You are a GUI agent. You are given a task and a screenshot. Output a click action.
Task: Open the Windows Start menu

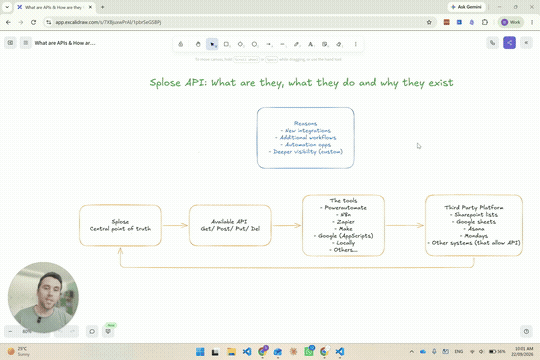point(200,352)
